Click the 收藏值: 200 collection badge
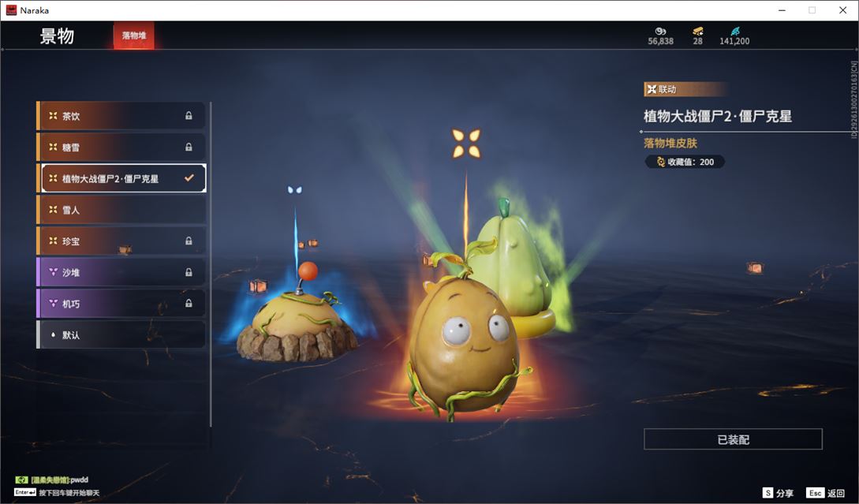 685,162
